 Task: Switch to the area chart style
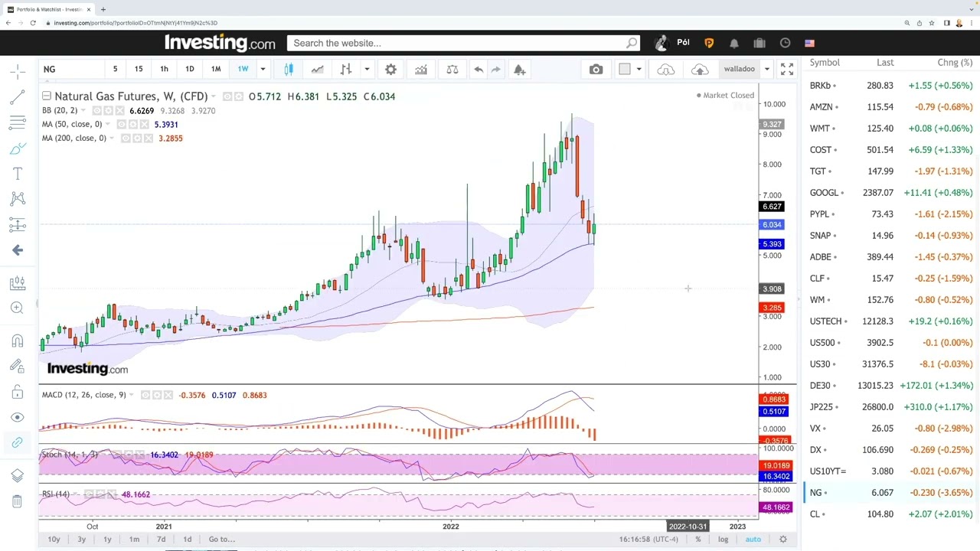click(317, 70)
